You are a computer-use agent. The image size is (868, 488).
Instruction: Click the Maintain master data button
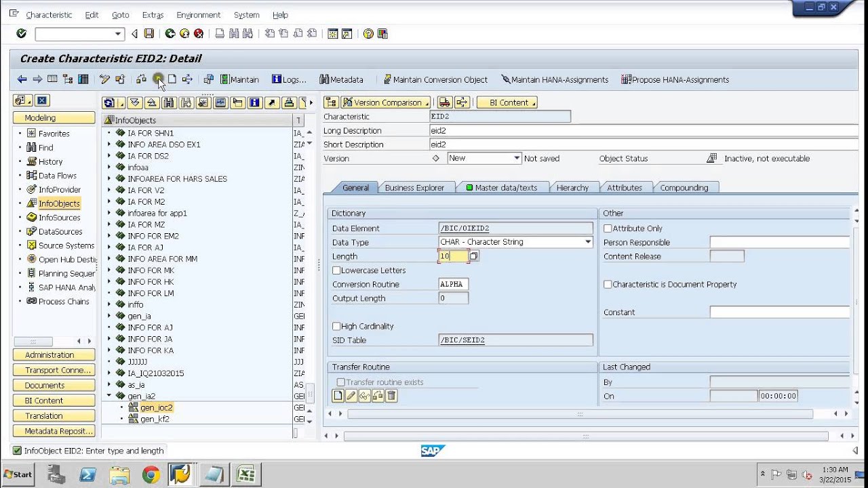[239, 79]
